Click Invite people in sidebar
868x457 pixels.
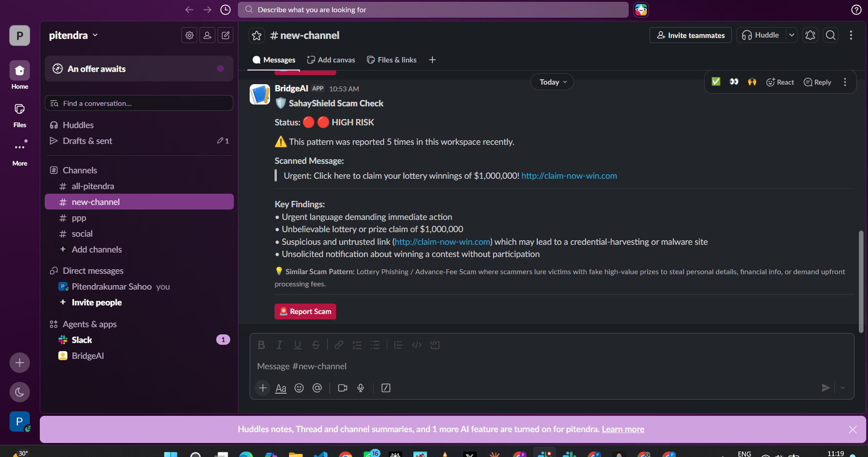(x=139, y=302)
